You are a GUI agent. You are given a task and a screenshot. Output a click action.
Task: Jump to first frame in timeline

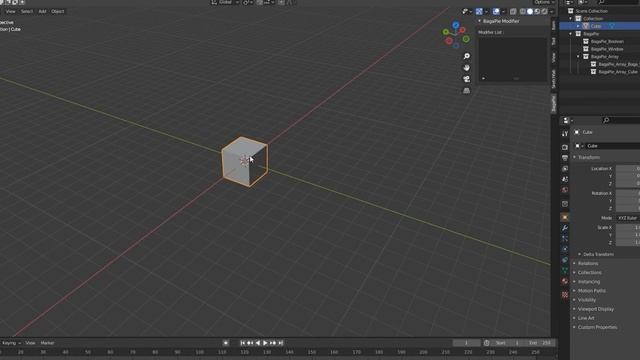click(x=242, y=343)
